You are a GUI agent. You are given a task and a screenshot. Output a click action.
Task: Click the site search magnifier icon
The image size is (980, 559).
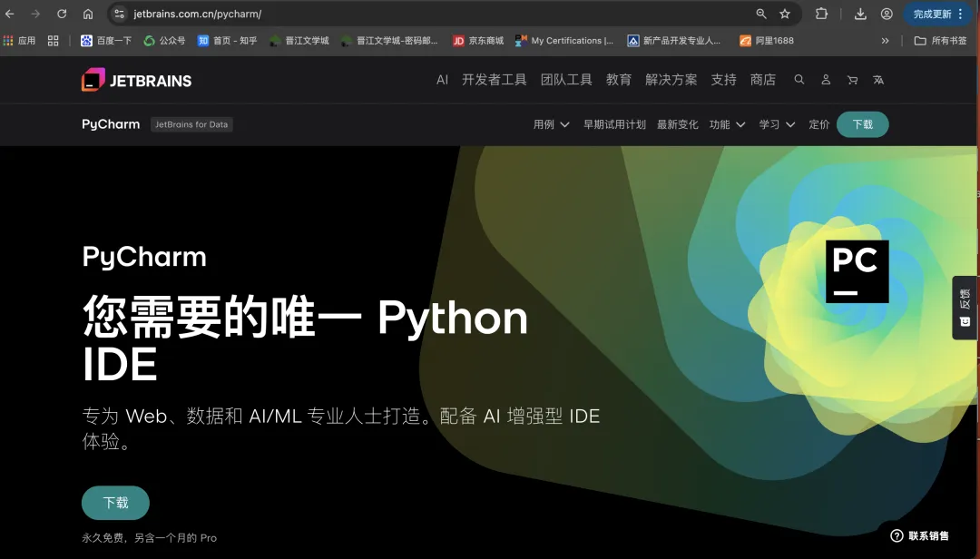coord(799,80)
